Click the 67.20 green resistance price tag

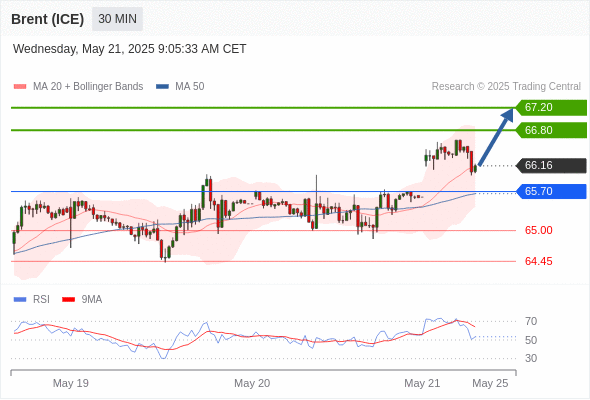(x=551, y=108)
